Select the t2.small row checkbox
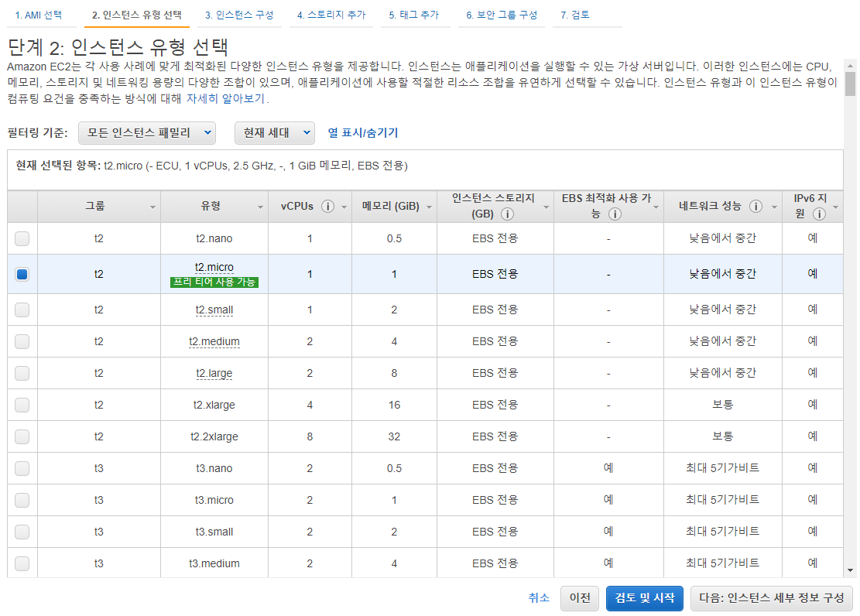Image resolution: width=860 pixels, height=616 pixels. tap(22, 310)
